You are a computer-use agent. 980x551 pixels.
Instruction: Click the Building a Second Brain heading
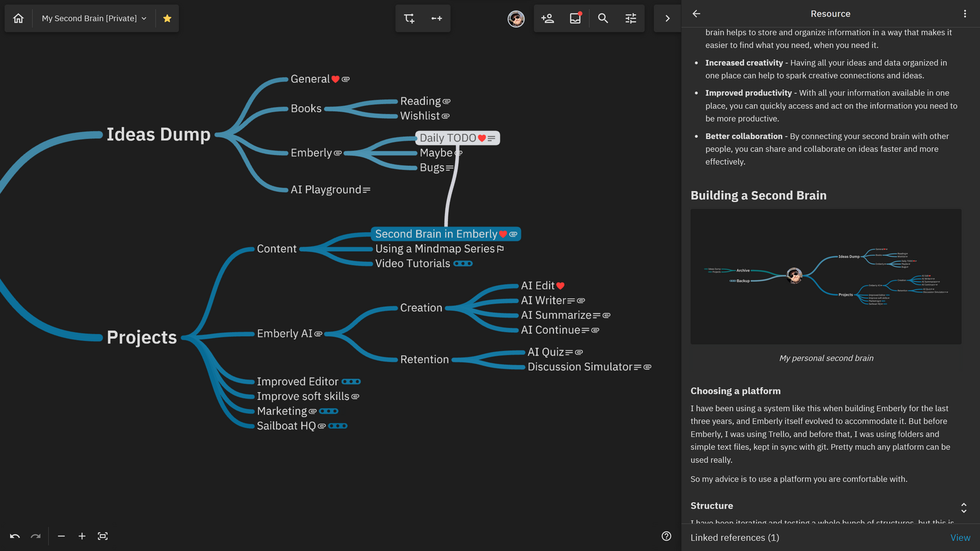pos(758,195)
